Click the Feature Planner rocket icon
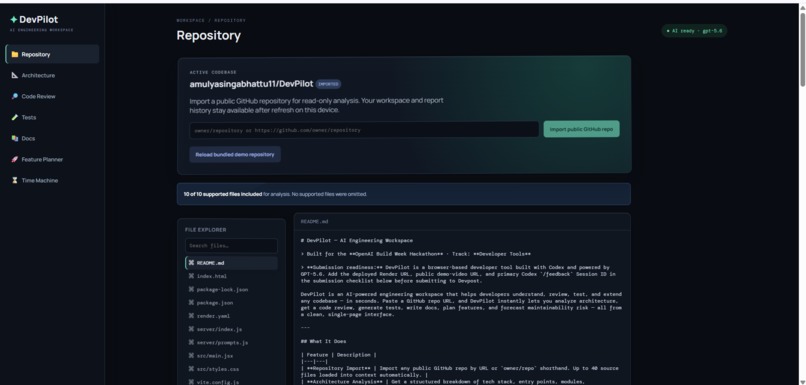 pyautogui.click(x=15, y=160)
